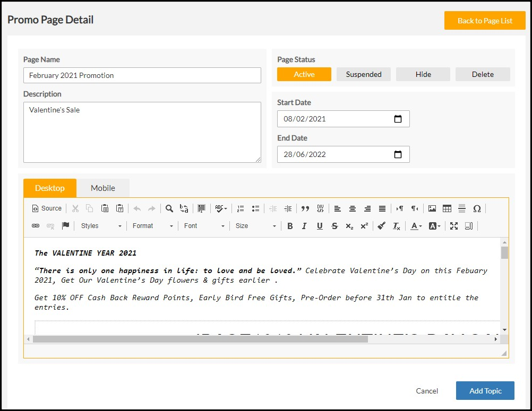The height and width of the screenshot is (411, 532).
Task: Open Find with magnifier icon
Action: click(x=169, y=208)
